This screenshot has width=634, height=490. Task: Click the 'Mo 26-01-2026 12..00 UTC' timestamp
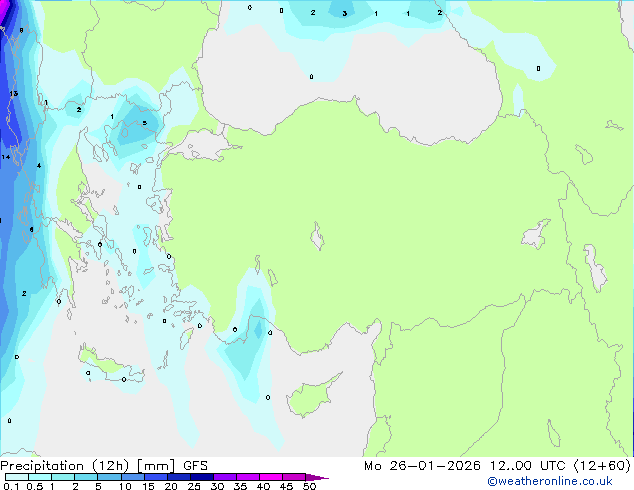464,466
